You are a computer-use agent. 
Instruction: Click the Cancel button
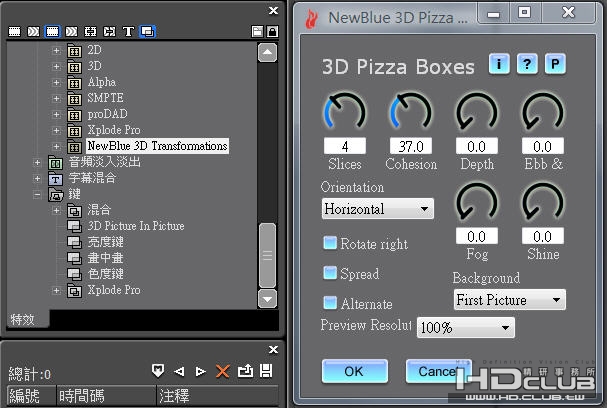pos(438,371)
